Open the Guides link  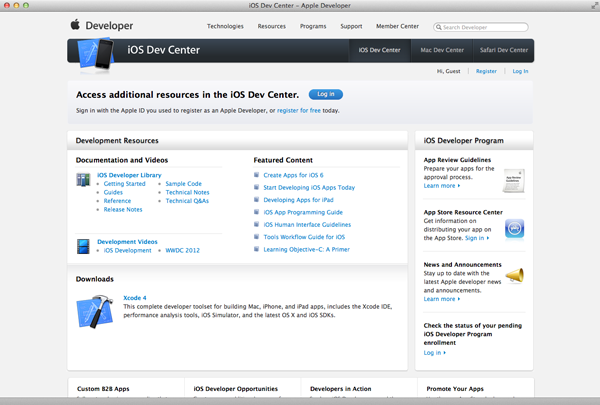(113, 192)
